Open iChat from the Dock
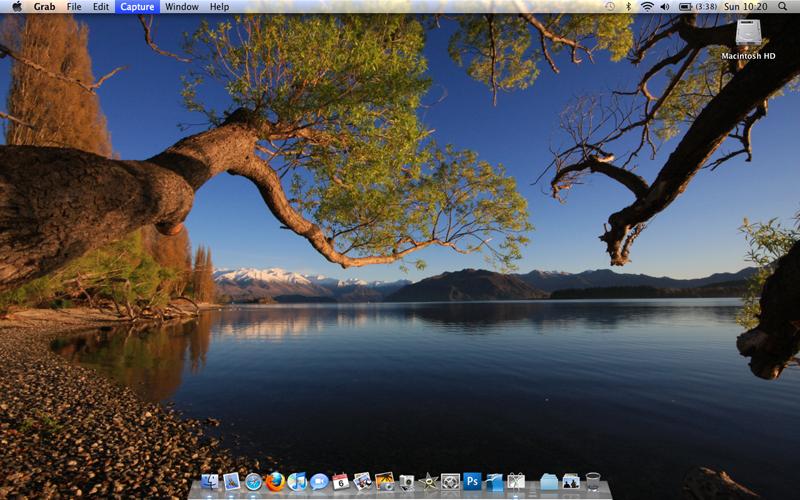This screenshot has height=500, width=800. point(319,482)
